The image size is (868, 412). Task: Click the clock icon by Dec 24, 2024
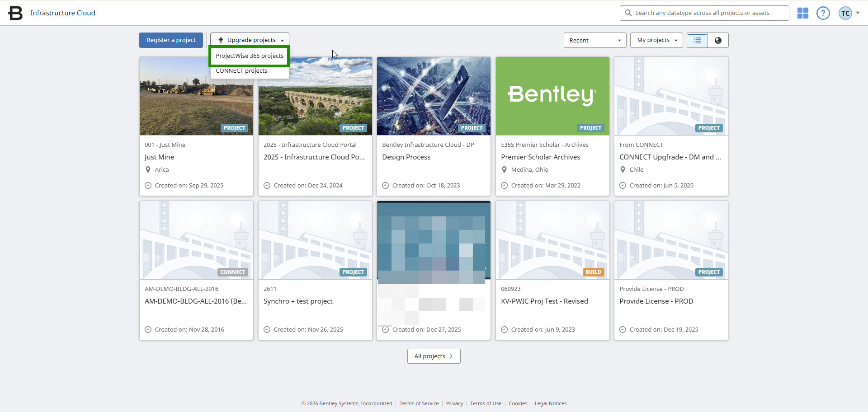pyautogui.click(x=267, y=186)
